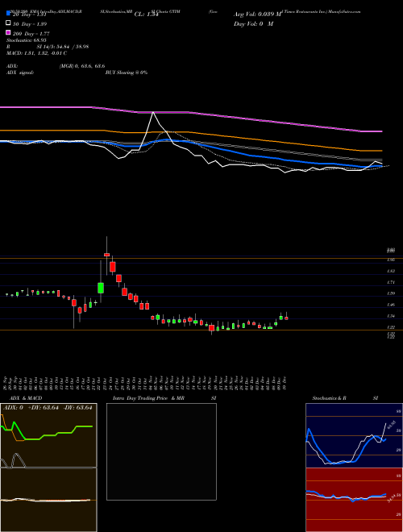Click the red RSI indicator panel
This screenshot has height=532, width=403.
click(x=354, y=500)
